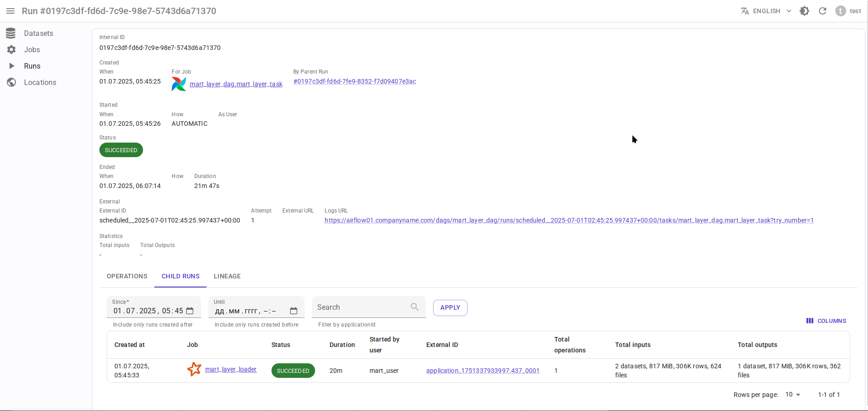This screenshot has width=868, height=411.
Task: Focus the Search by applicationId field
Action: coord(361,307)
